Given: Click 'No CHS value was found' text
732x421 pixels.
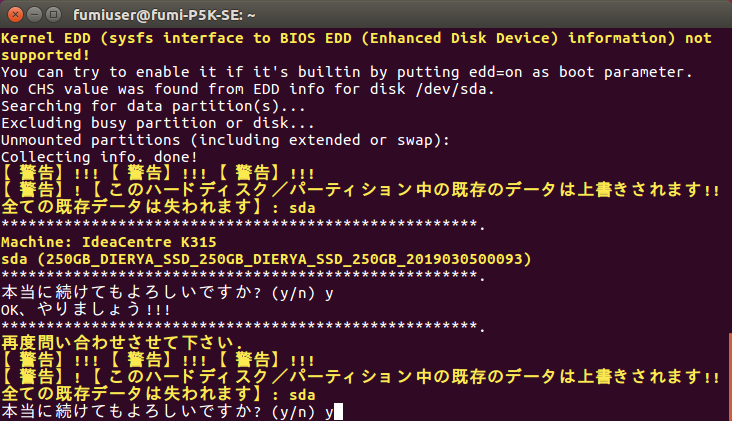Looking at the screenshot, I should pyautogui.click(x=99, y=89).
